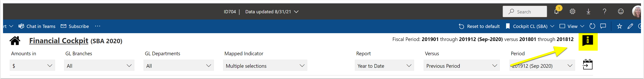644x79 pixels.
Task: Open the help question mark
Action: [605, 11]
